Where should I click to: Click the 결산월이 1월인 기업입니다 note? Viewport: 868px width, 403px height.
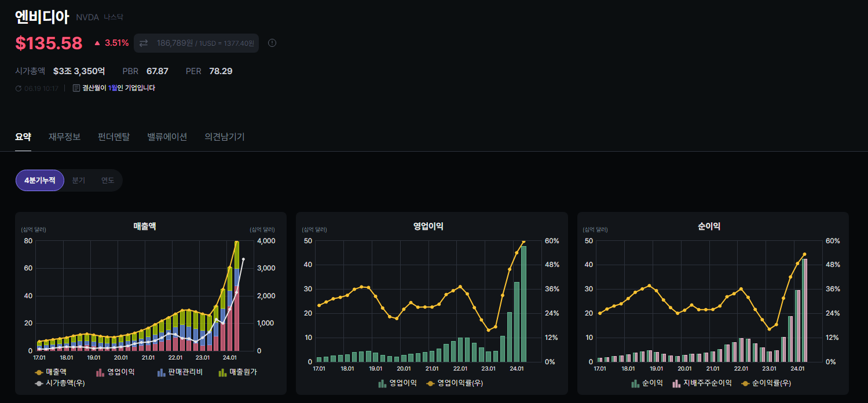click(x=119, y=88)
